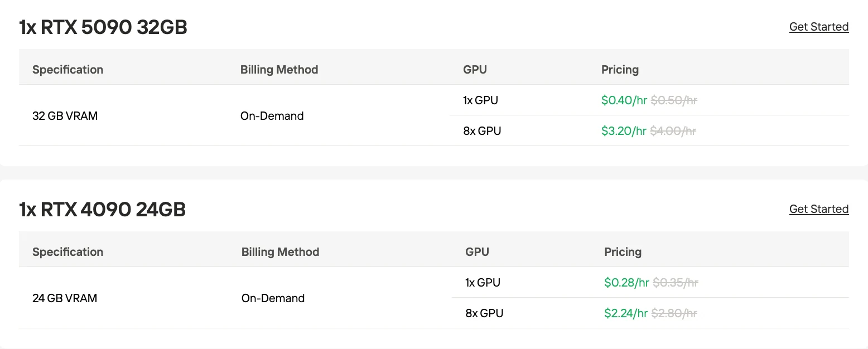This screenshot has height=349, width=868.
Task: Select the 1x RTX 5090 32GB heading
Action: tap(103, 27)
